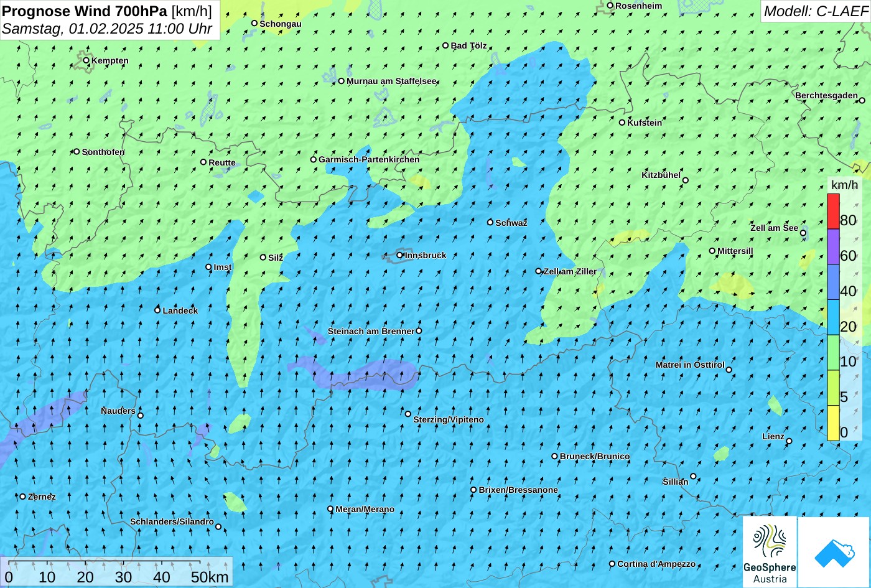Click the Sonthofen city marker
Viewport: 871px width, 588px height.
click(x=77, y=152)
